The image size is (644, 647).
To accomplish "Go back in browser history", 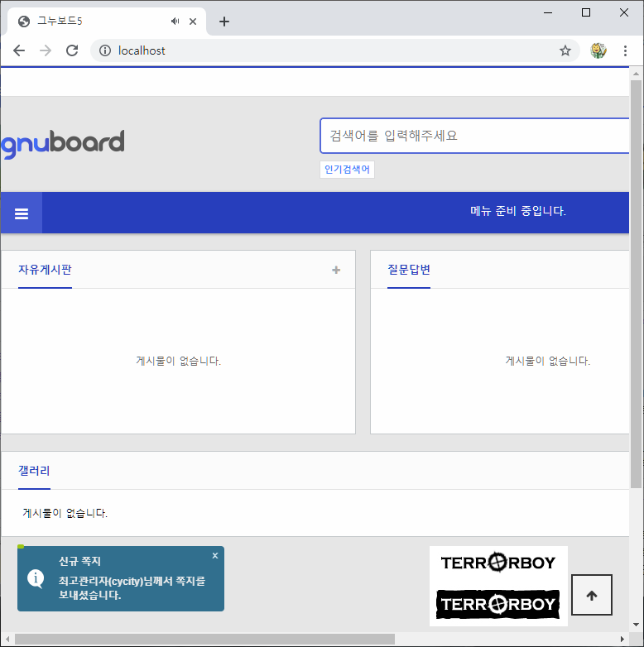I will [19, 50].
